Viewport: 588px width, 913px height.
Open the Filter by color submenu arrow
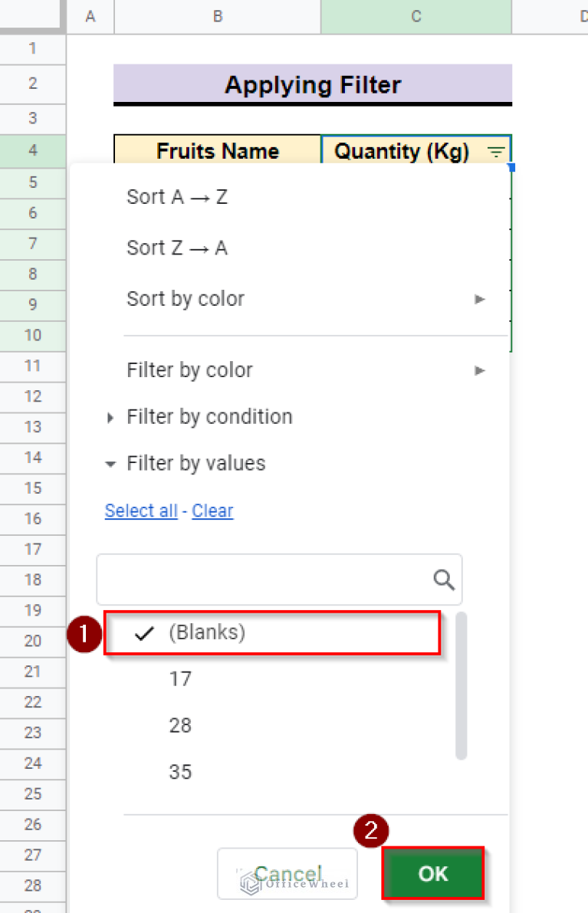(480, 370)
